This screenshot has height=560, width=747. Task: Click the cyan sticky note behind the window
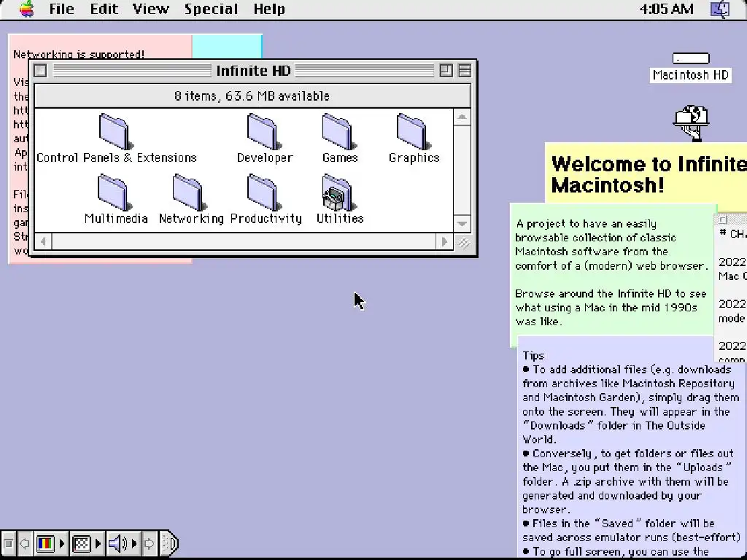pyautogui.click(x=227, y=47)
